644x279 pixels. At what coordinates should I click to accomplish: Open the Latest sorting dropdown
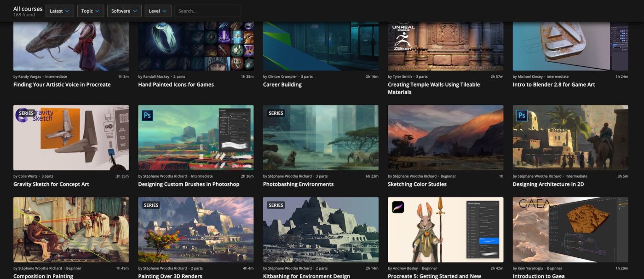click(x=59, y=11)
